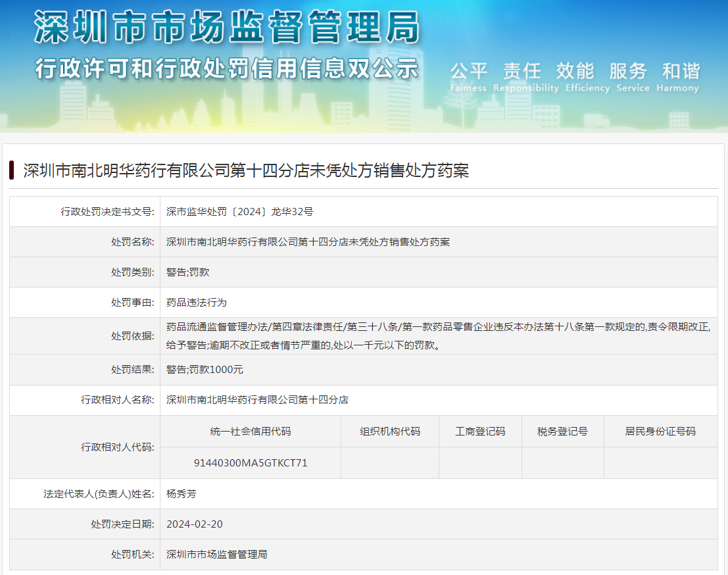The width and height of the screenshot is (728, 575).
Task: Select the name 杨秀芳
Action: (x=182, y=493)
